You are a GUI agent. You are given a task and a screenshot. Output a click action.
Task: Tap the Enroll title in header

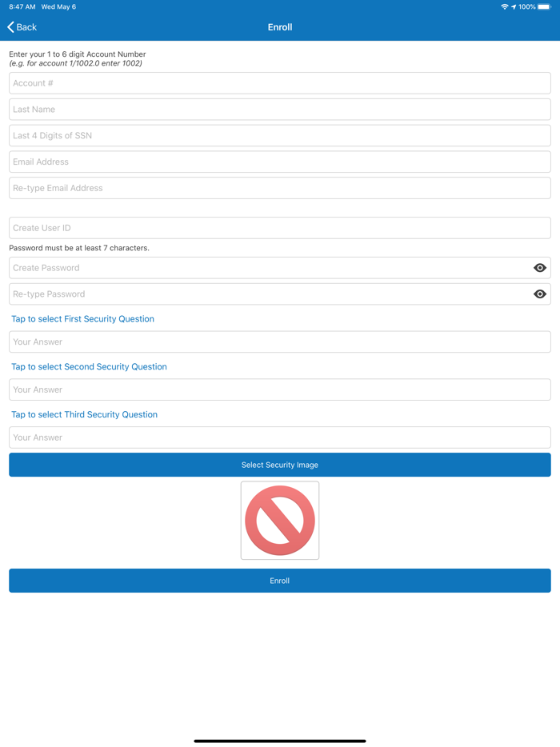coord(280,27)
